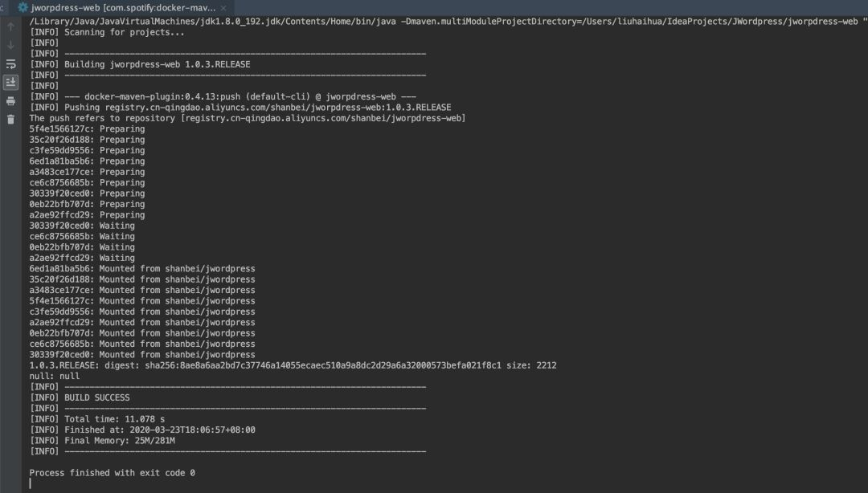Click 'Final Memory: 25M/281M' line
Screen dimensions: 868x493
tap(102, 441)
